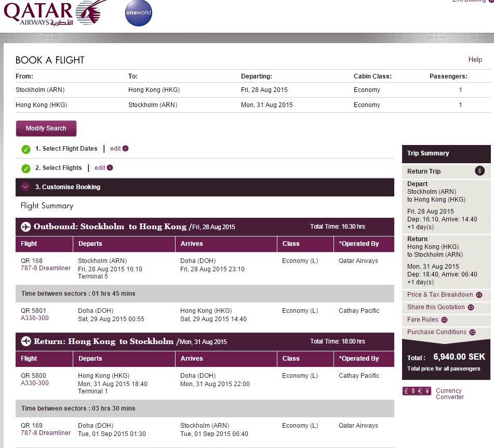The image size is (494, 448).
Task: Click the A330-300 link for QR 5800
Action: [x=35, y=383]
